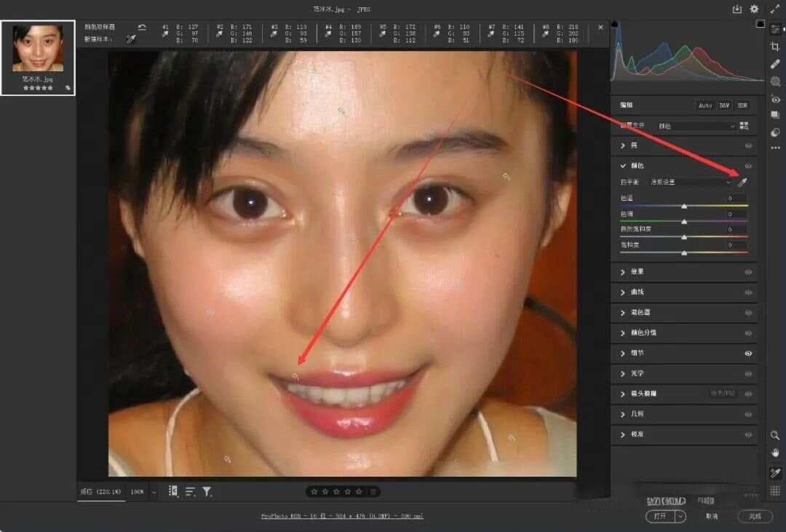
Task: Open the profile dropdown showing 颜色
Action: (x=696, y=126)
